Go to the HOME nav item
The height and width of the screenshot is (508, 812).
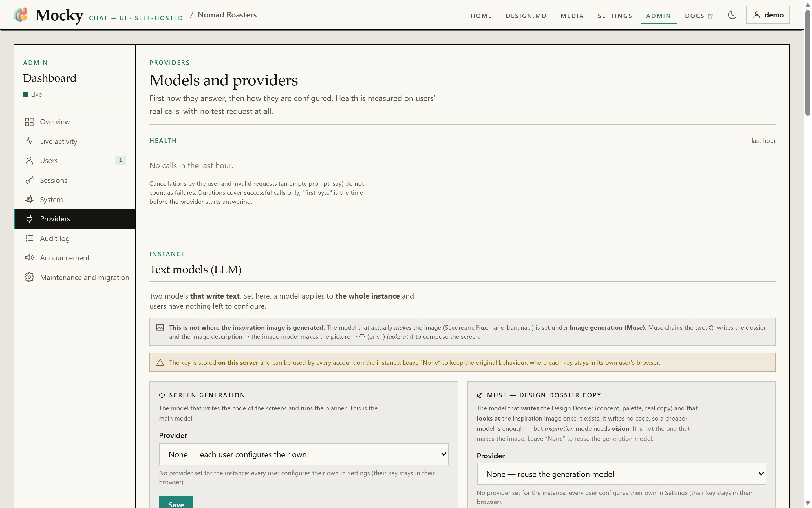481,16
